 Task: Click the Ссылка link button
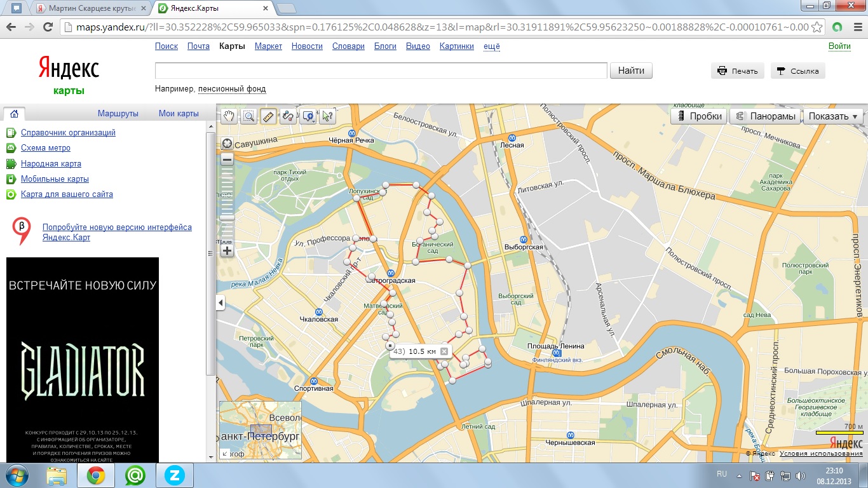(798, 71)
